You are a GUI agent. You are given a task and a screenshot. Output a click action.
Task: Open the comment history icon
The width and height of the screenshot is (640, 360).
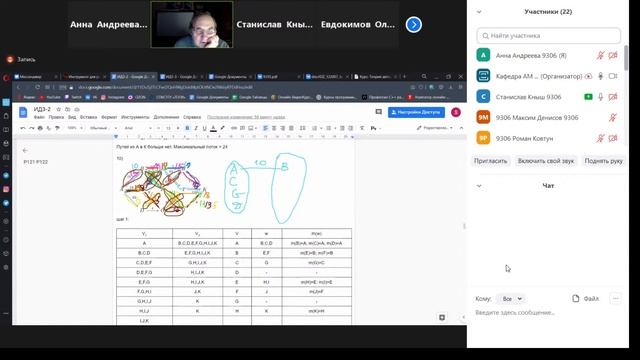tap(378, 112)
